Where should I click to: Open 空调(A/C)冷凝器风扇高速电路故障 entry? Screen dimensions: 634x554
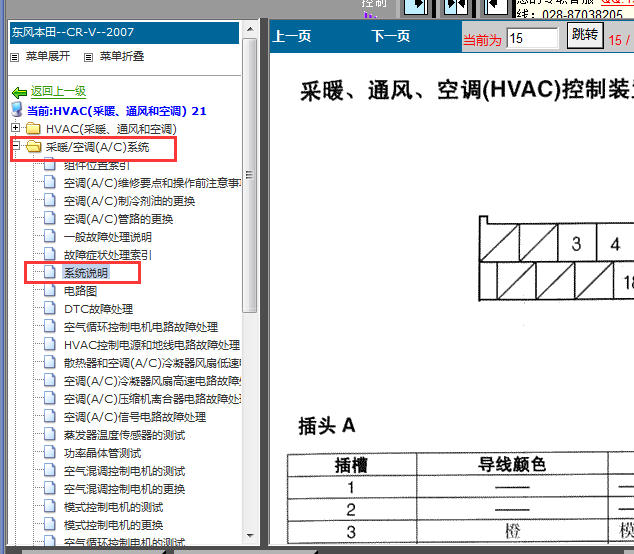tap(152, 381)
